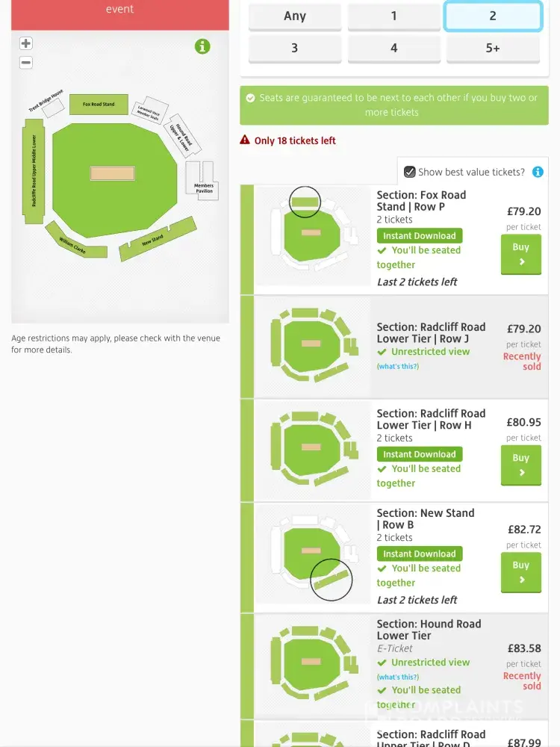Open what's this link under Row J listing
The height and width of the screenshot is (747, 560).
[x=397, y=366]
